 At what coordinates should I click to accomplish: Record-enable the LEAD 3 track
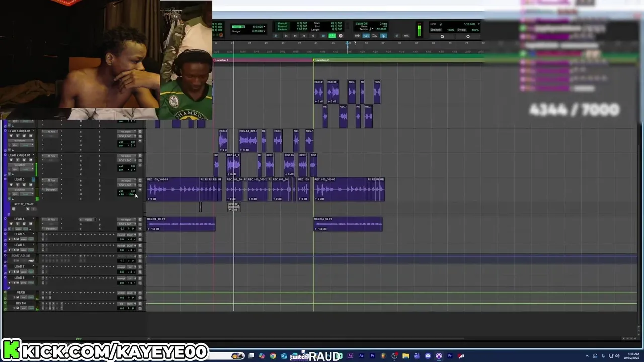point(11,185)
